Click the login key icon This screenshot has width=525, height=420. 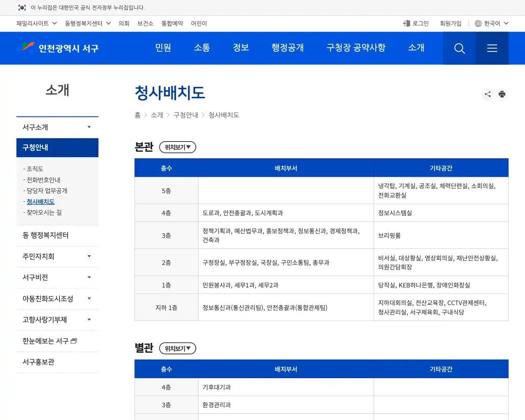(406, 23)
